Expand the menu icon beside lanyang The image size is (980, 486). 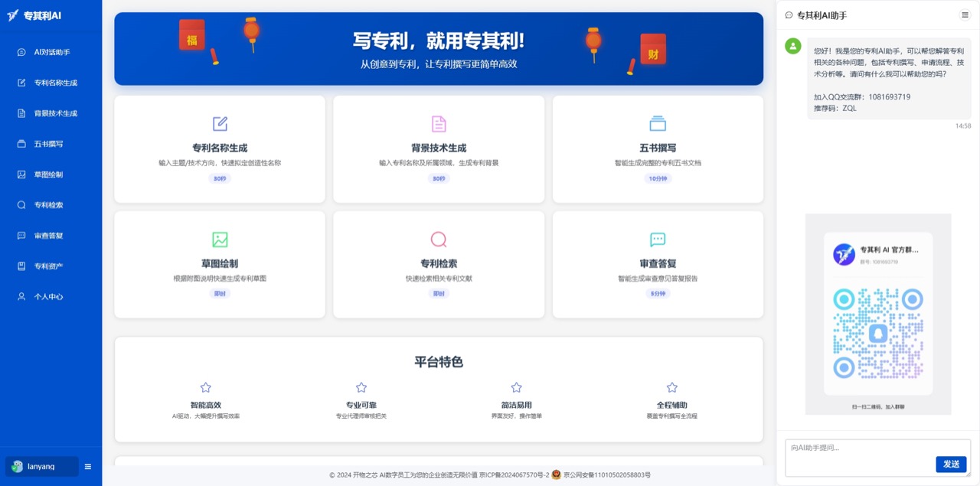coord(88,466)
